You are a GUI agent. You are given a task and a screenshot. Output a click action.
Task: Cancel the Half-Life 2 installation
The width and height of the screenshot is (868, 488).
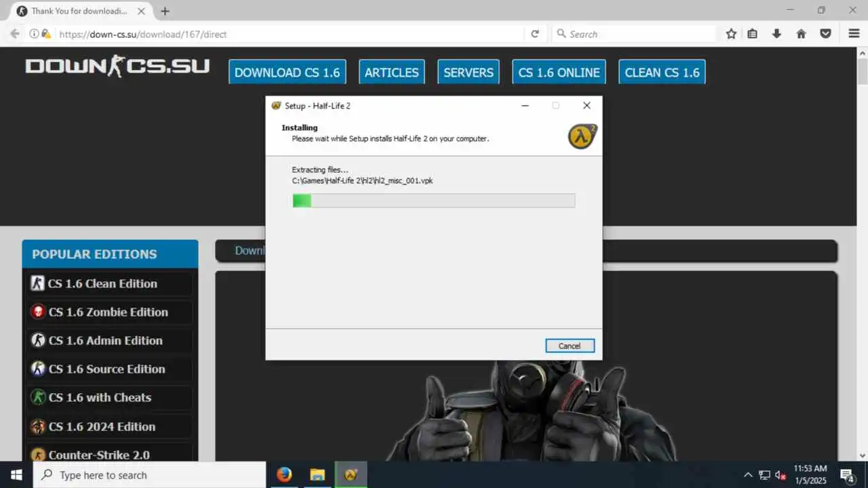570,346
